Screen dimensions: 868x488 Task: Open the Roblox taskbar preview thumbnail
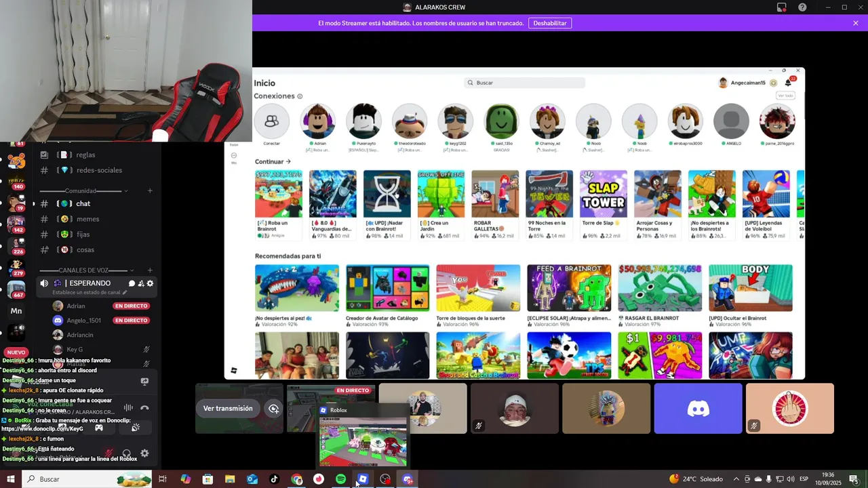click(x=363, y=441)
